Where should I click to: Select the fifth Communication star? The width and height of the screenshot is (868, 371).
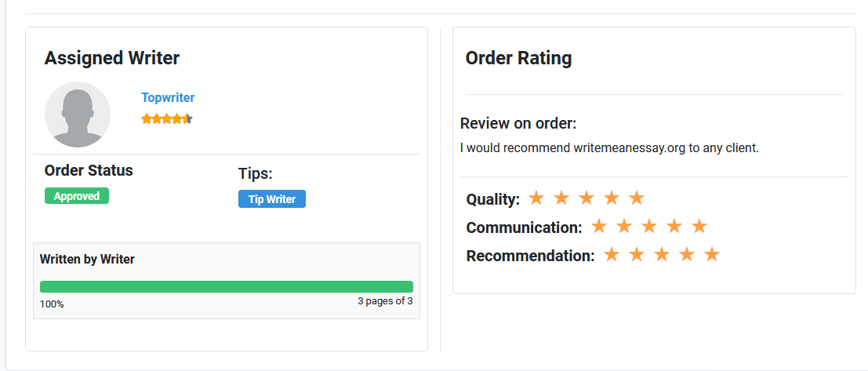click(699, 226)
